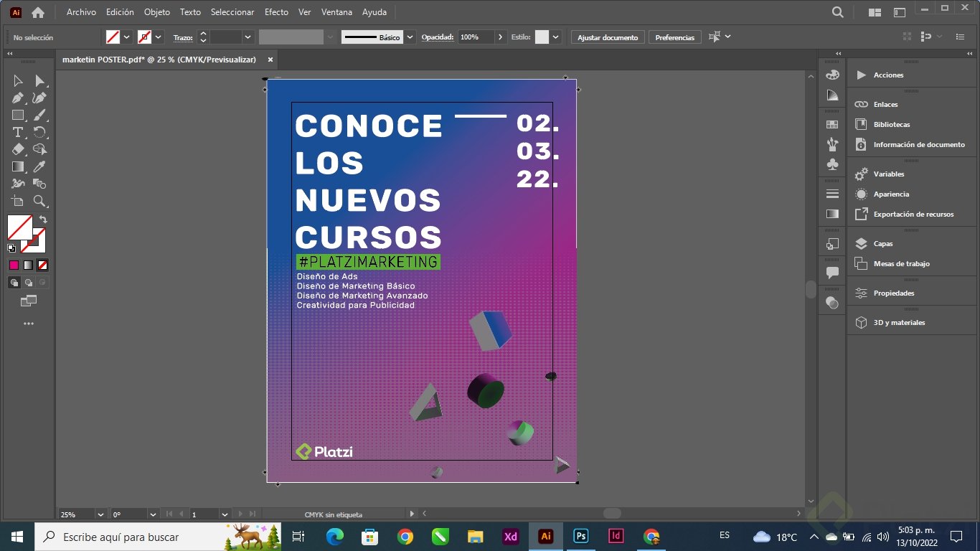Open the Archivo menu
This screenshot has height=551, width=980.
81,12
